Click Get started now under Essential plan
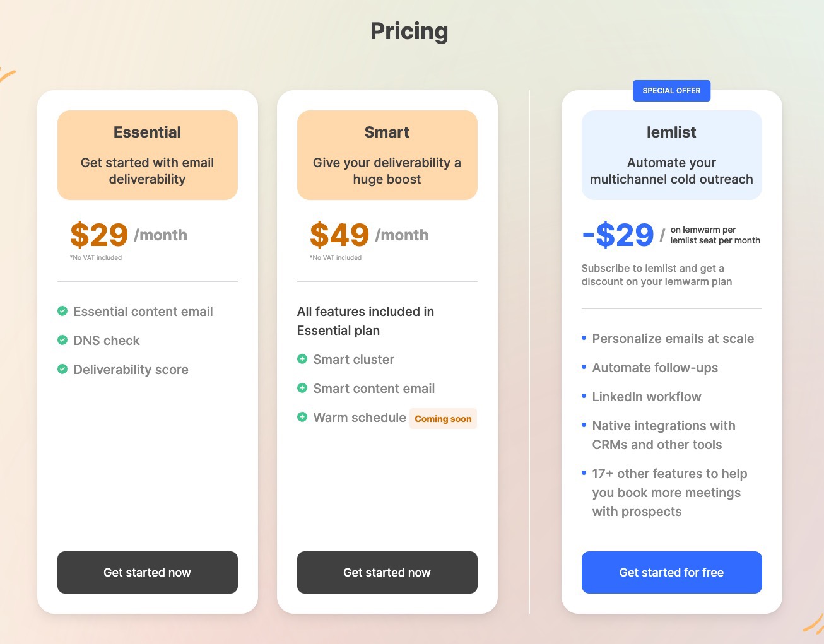The image size is (824, 644). (148, 572)
